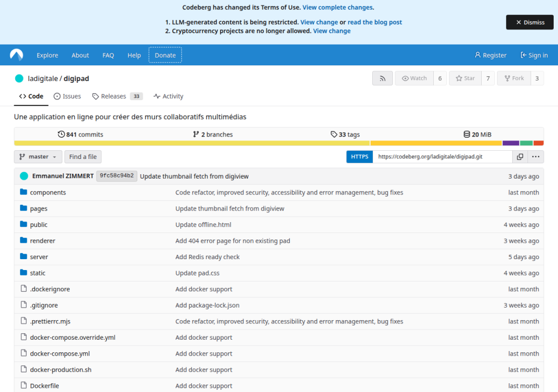The width and height of the screenshot is (558, 392).
Task: Click the server folder icon
Action: [x=24, y=256]
